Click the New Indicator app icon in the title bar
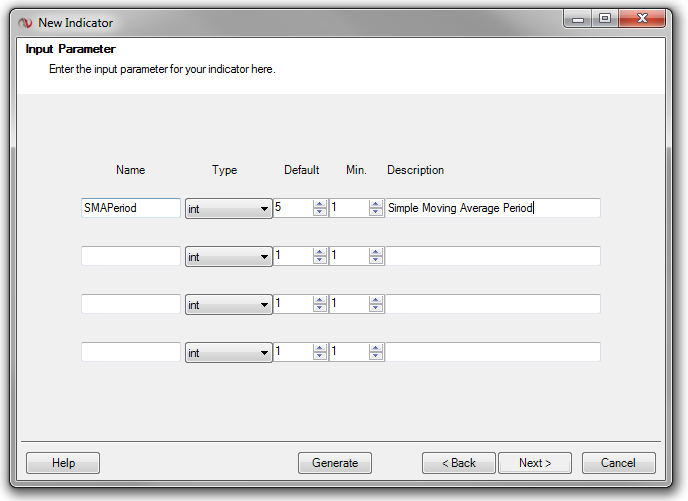Screen dimensions: 688x501 tap(25, 22)
